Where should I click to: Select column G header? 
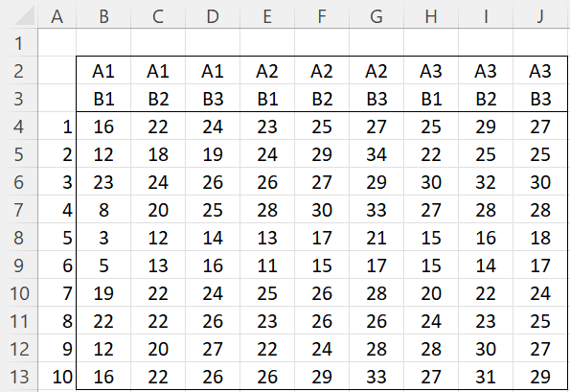(376, 16)
